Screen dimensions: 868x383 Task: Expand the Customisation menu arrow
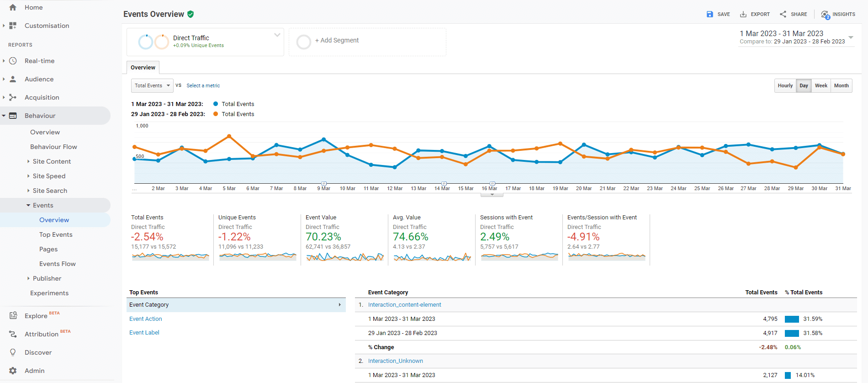coord(4,26)
